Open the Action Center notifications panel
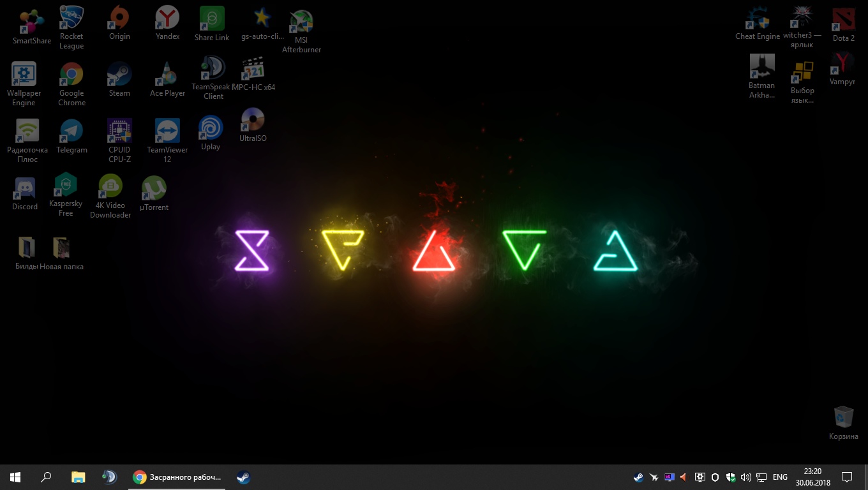This screenshot has height=490, width=868. click(x=847, y=477)
